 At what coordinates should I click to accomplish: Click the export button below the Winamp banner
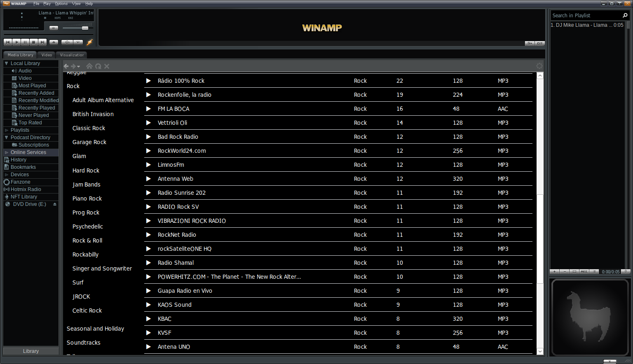530,43
